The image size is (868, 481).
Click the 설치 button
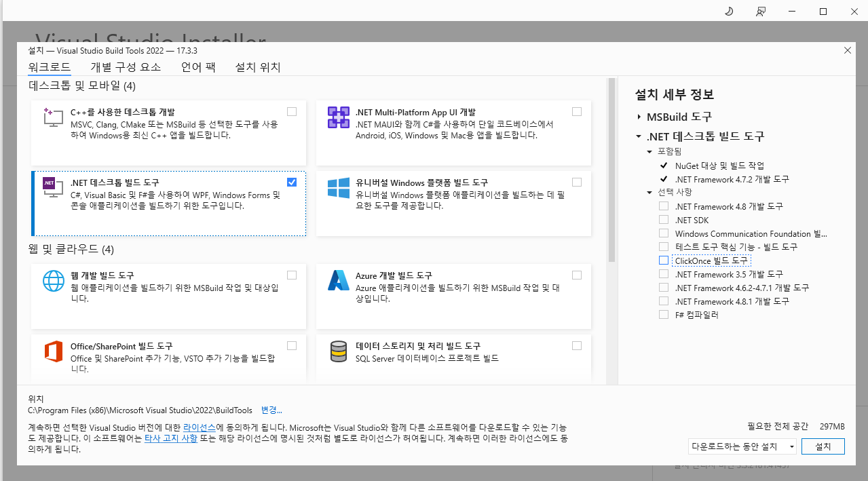823,446
